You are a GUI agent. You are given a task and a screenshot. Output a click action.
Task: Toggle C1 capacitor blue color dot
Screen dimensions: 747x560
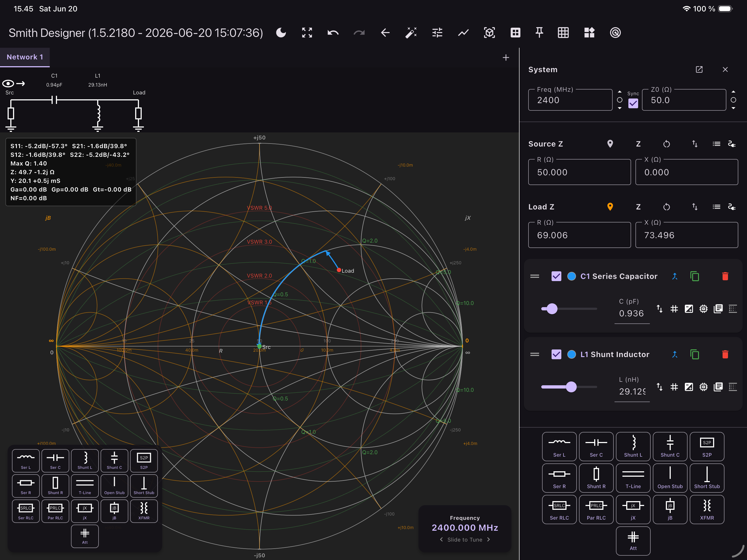pyautogui.click(x=571, y=276)
